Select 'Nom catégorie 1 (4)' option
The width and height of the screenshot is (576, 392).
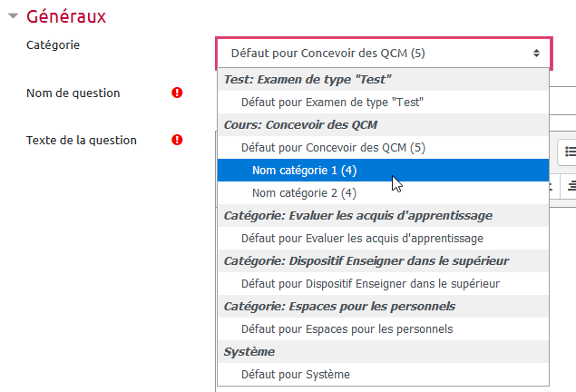point(304,170)
